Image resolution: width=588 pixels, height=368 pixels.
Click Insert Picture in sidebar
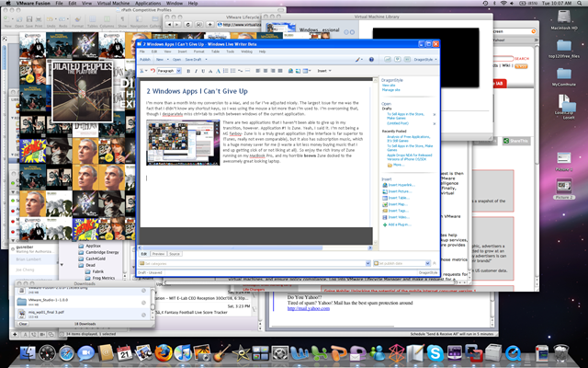pyautogui.click(x=397, y=191)
